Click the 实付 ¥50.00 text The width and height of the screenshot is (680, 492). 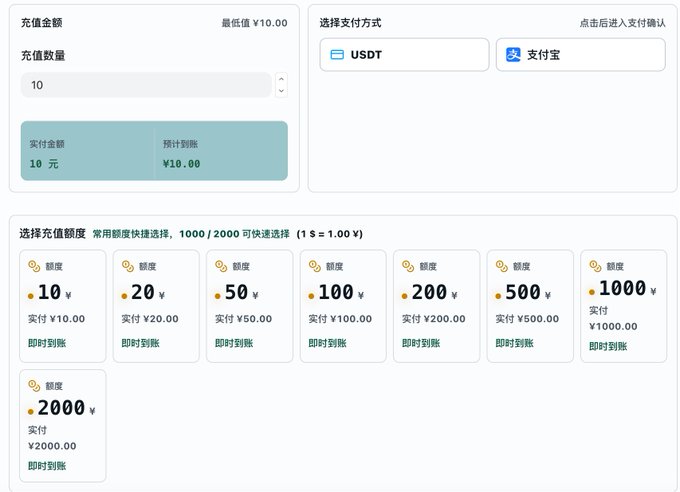tap(243, 319)
